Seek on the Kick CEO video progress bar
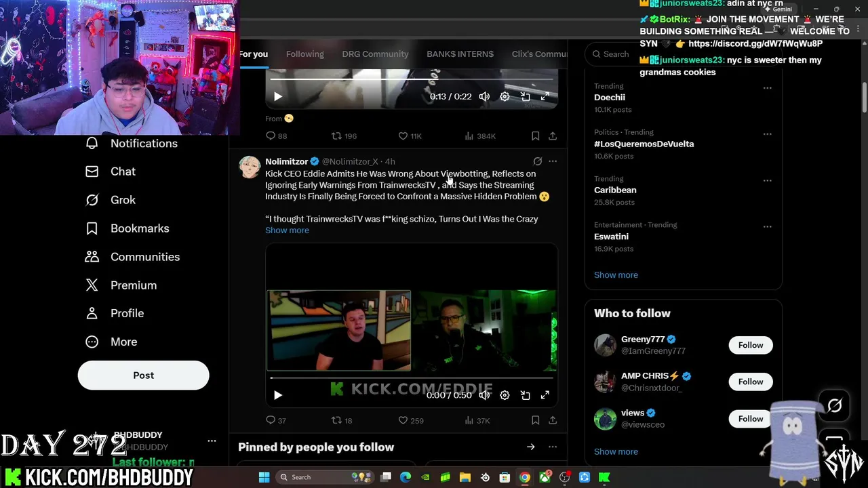This screenshot has width=868, height=488. click(412, 378)
